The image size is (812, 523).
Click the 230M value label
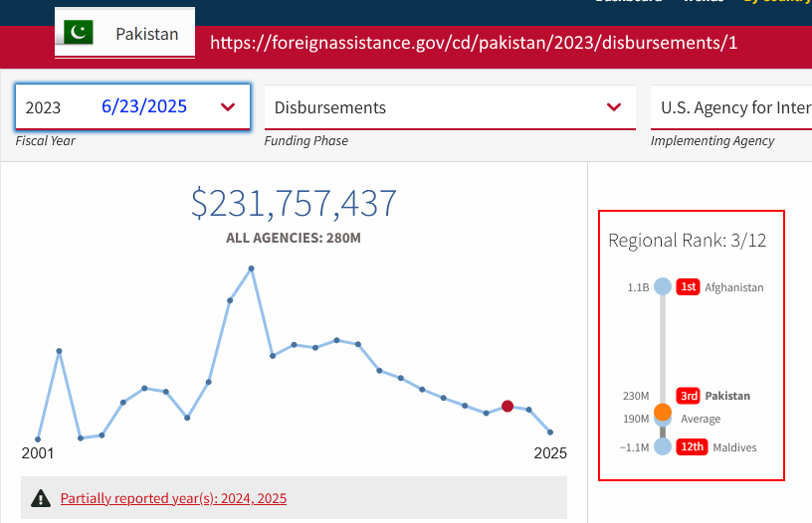(x=636, y=397)
